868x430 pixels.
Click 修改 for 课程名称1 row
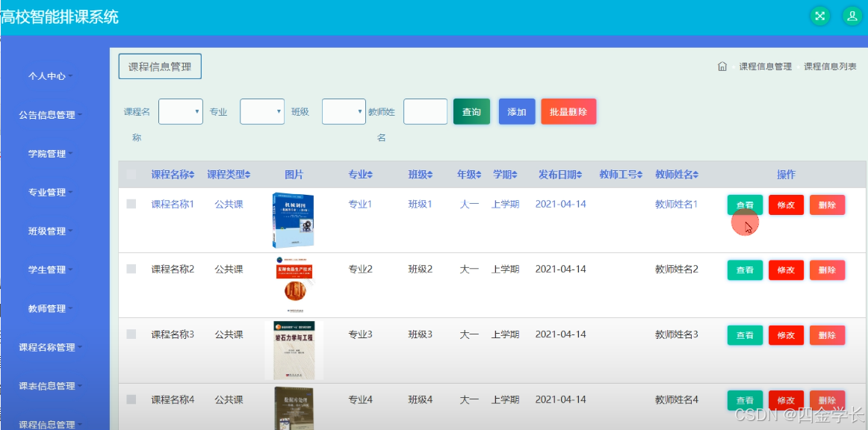pos(786,205)
